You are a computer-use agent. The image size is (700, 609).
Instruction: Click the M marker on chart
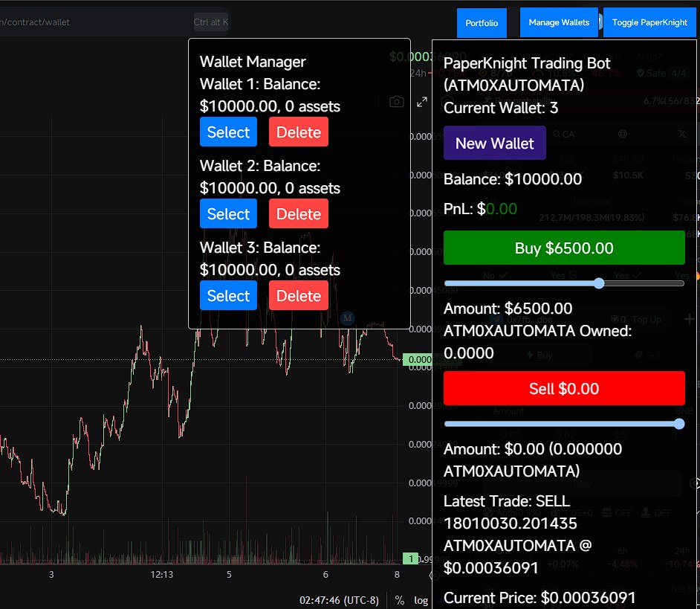click(347, 318)
